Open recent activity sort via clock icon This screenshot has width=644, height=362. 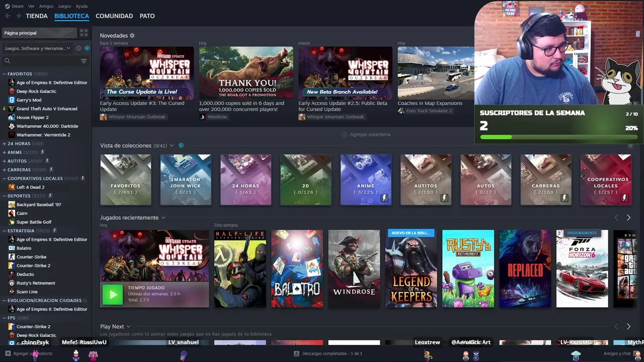(x=78, y=48)
